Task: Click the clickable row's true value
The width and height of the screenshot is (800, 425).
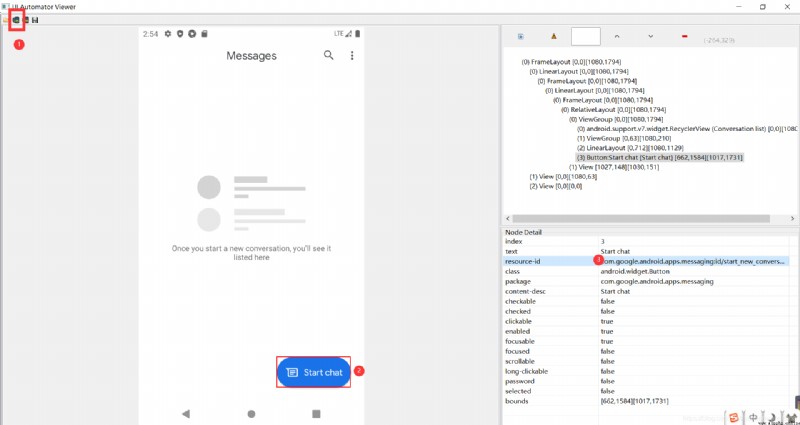Action: (x=607, y=321)
